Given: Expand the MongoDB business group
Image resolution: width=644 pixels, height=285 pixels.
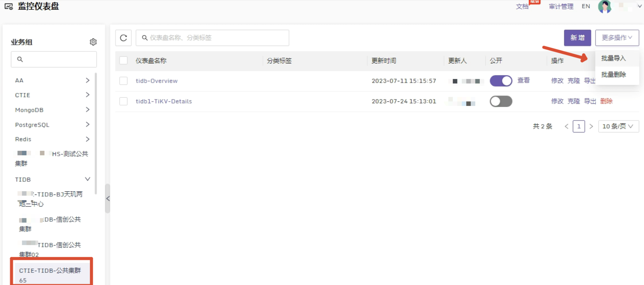Looking at the screenshot, I should 87,110.
